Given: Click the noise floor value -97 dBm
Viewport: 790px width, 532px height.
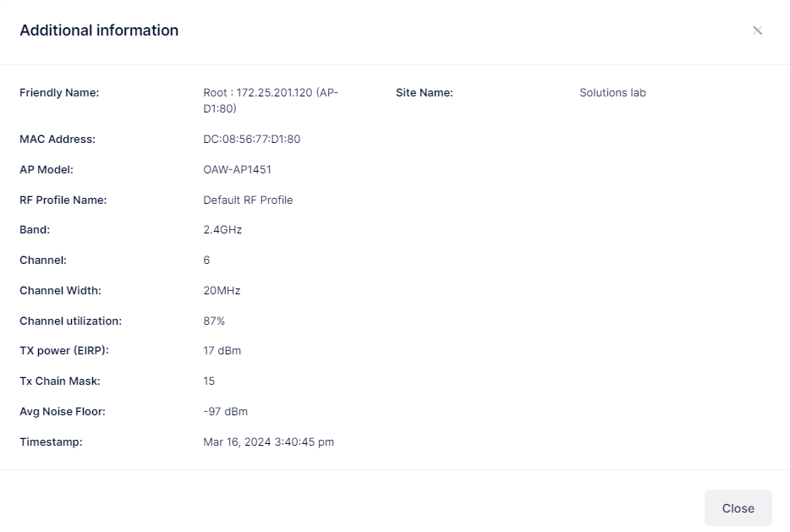Looking at the screenshot, I should pos(226,412).
